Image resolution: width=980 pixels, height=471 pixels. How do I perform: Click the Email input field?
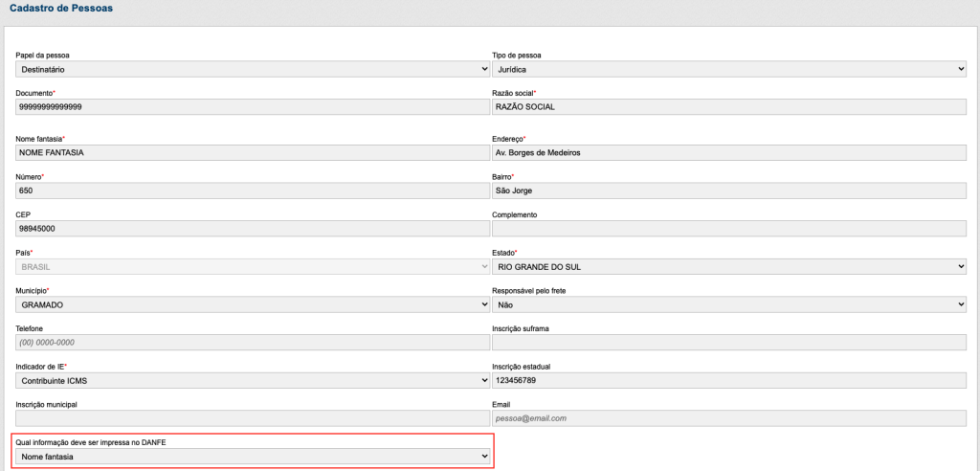coord(728,418)
